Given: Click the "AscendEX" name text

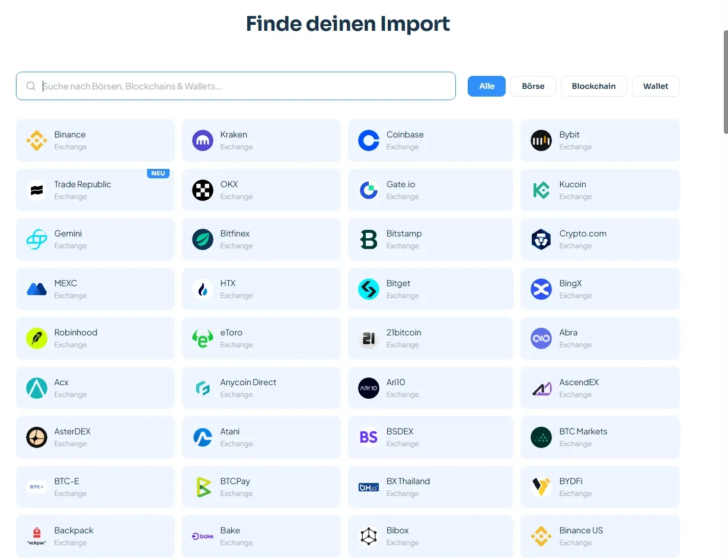Looking at the screenshot, I should pos(579,382).
